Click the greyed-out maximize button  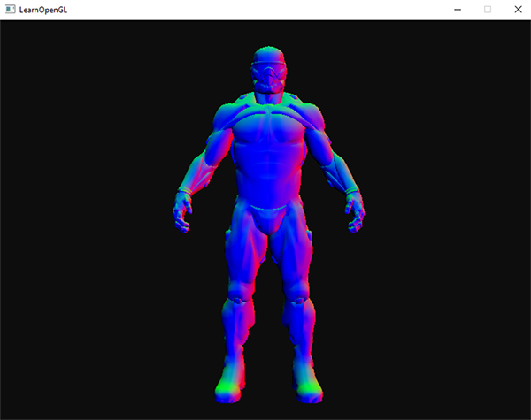click(x=487, y=9)
